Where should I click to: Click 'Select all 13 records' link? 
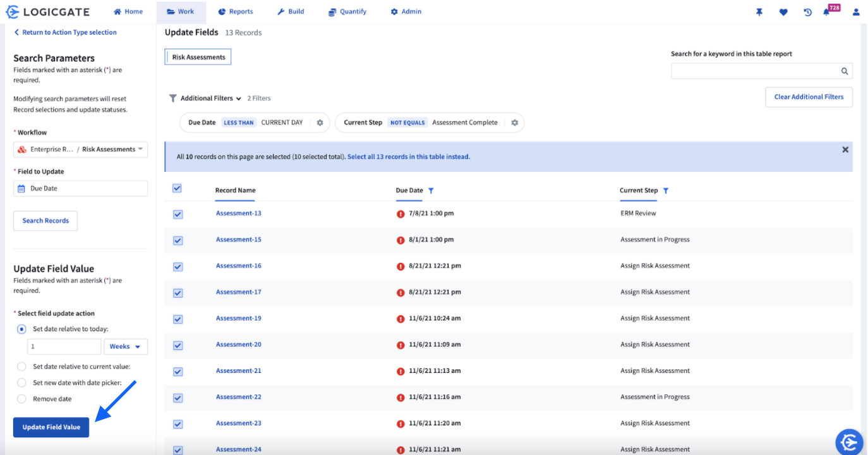pyautogui.click(x=409, y=157)
